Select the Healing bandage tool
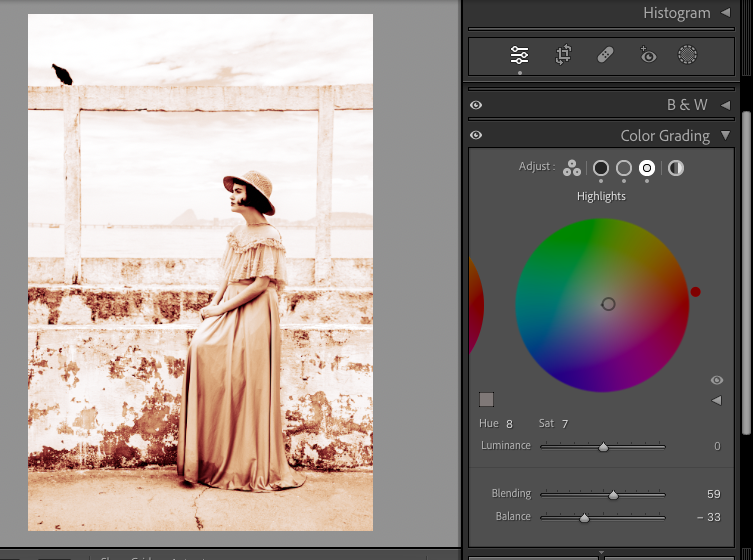 (605, 56)
